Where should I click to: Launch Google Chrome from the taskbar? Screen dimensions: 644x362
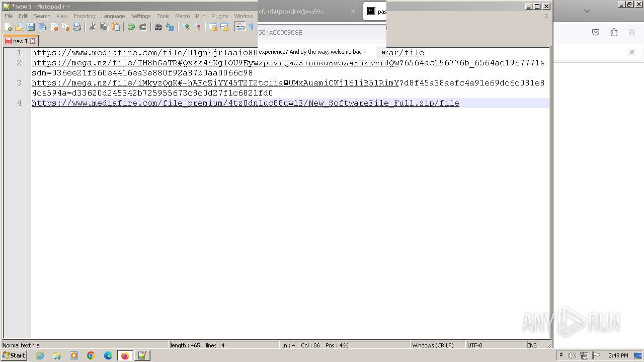pos(91,355)
